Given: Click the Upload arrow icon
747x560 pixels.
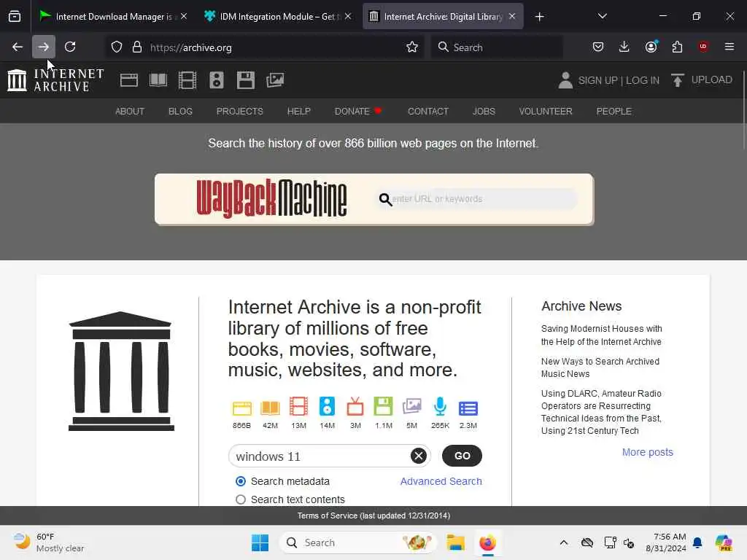Looking at the screenshot, I should pyautogui.click(x=677, y=80).
